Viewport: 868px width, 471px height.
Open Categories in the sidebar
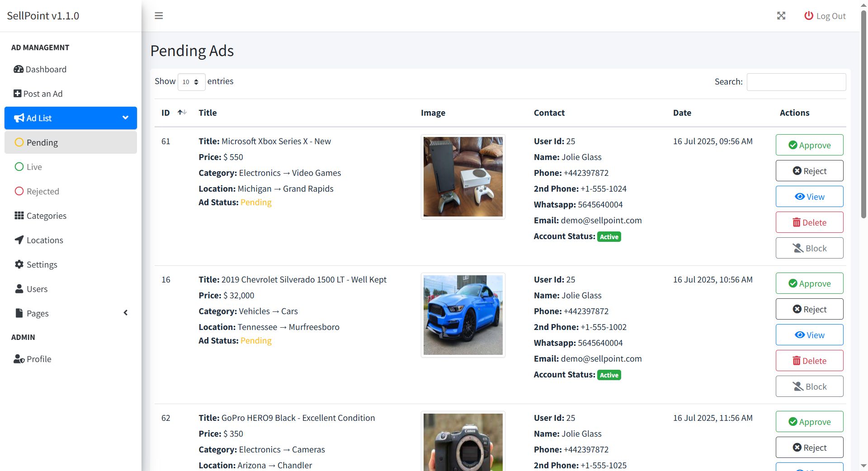(71, 216)
